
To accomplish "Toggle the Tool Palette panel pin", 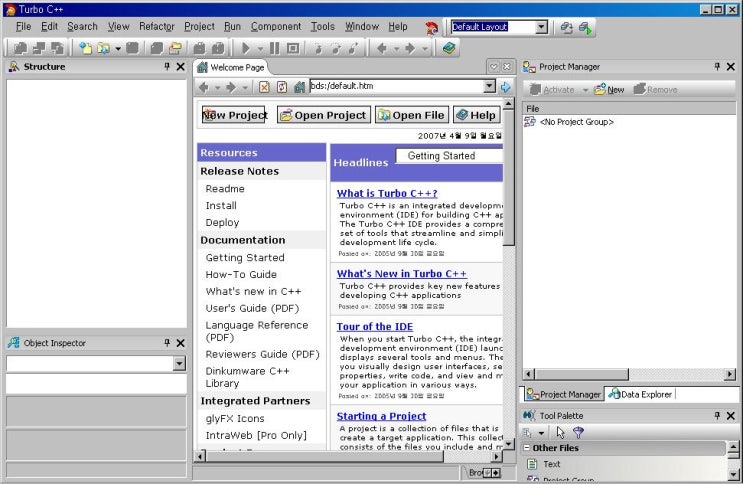I will point(717,415).
